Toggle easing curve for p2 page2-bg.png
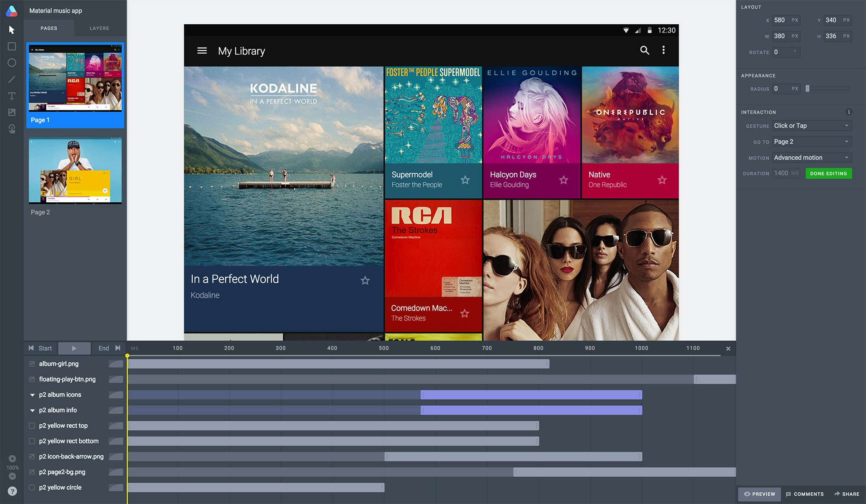The image size is (866, 504). [116, 472]
